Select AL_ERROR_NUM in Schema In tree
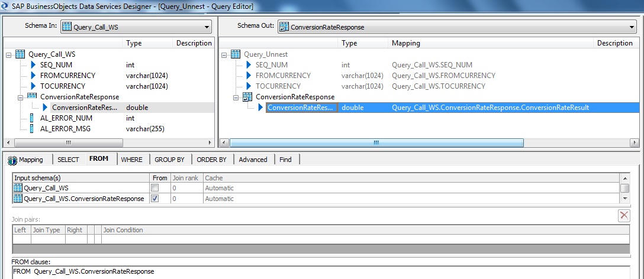 coord(66,118)
